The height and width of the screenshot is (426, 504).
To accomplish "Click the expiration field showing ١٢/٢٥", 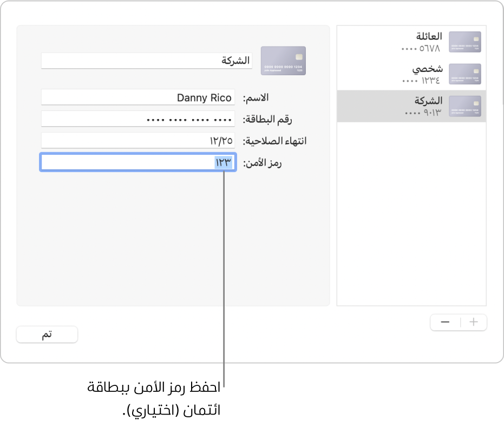I will click(138, 140).
